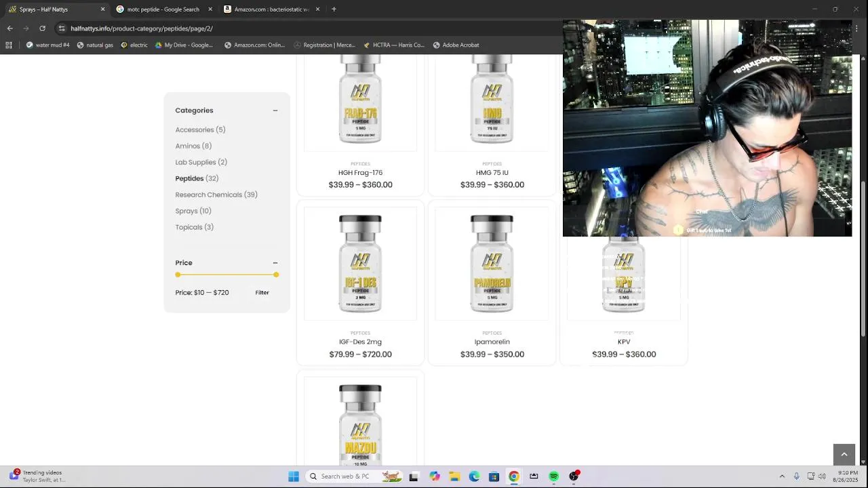The height and width of the screenshot is (488, 868).
Task: Open the 'water mud #4' bookmark
Action: click(x=47, y=45)
